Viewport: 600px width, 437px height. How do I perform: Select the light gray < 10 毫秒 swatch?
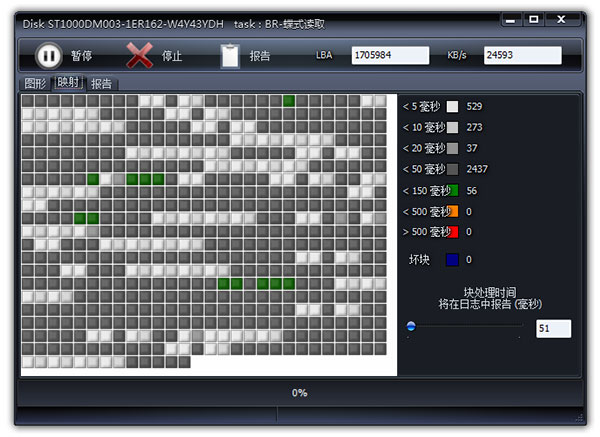(x=452, y=127)
